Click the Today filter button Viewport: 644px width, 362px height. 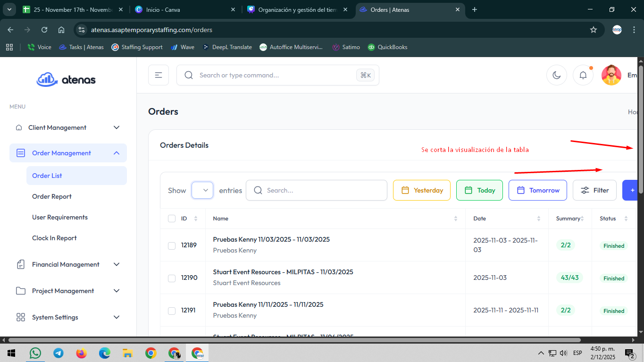[x=479, y=190]
